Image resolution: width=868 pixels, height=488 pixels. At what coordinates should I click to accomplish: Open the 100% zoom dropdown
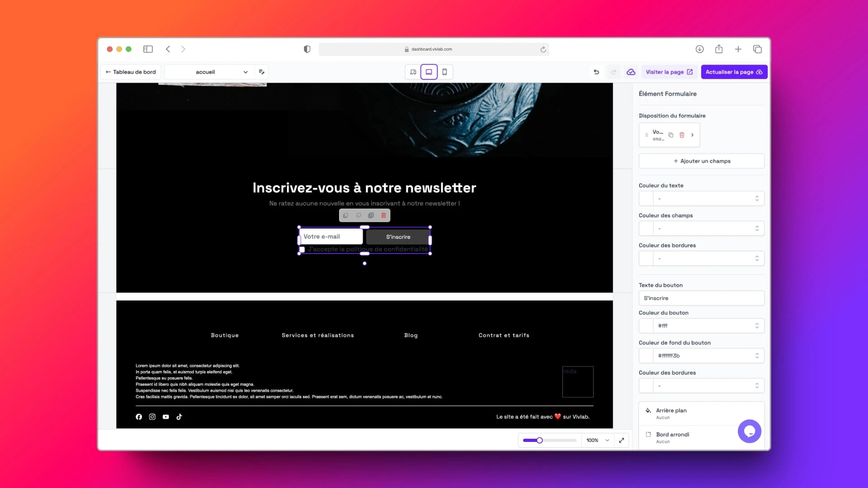[x=598, y=440]
